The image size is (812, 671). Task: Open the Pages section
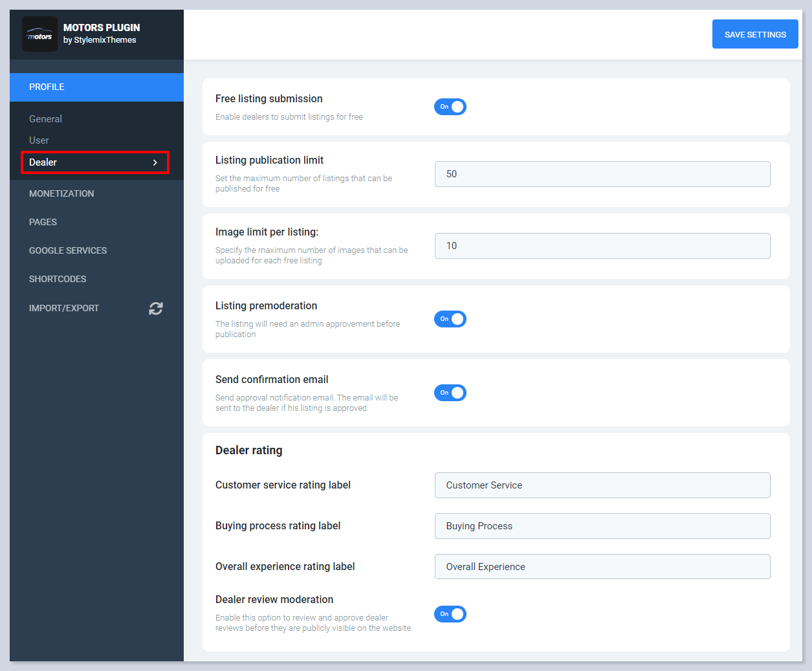pyautogui.click(x=43, y=222)
